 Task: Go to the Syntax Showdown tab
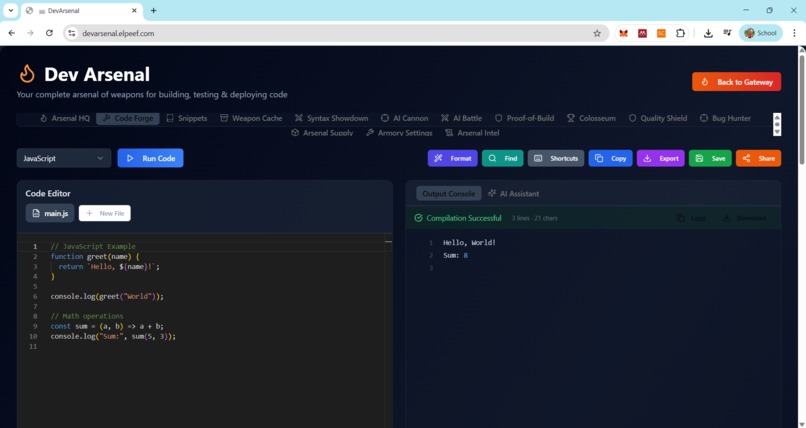tap(331, 118)
